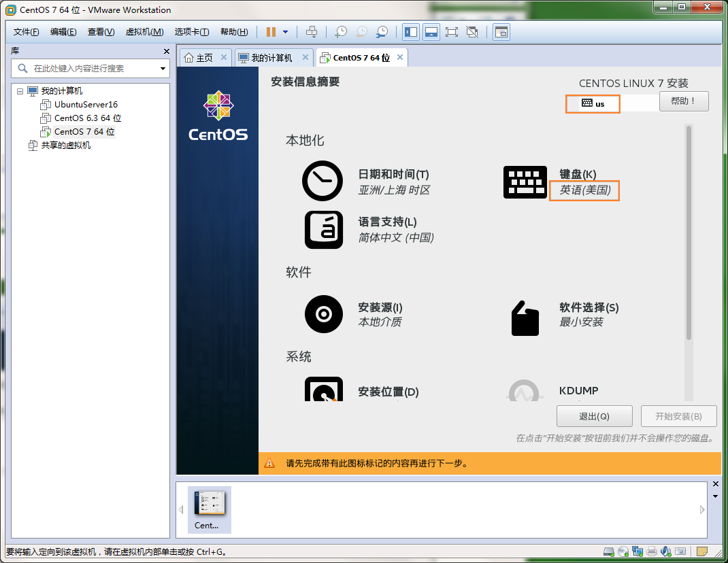Click the sound card status icon

tap(666, 551)
